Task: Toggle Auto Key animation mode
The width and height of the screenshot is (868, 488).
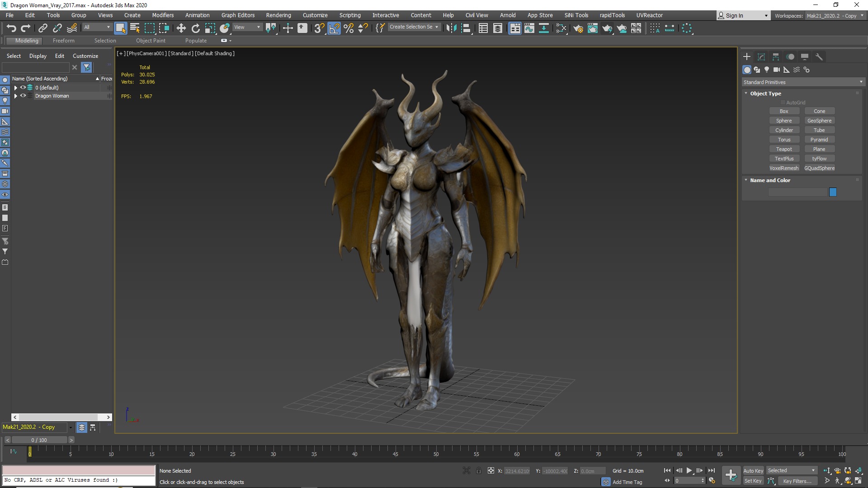Action: (x=753, y=470)
